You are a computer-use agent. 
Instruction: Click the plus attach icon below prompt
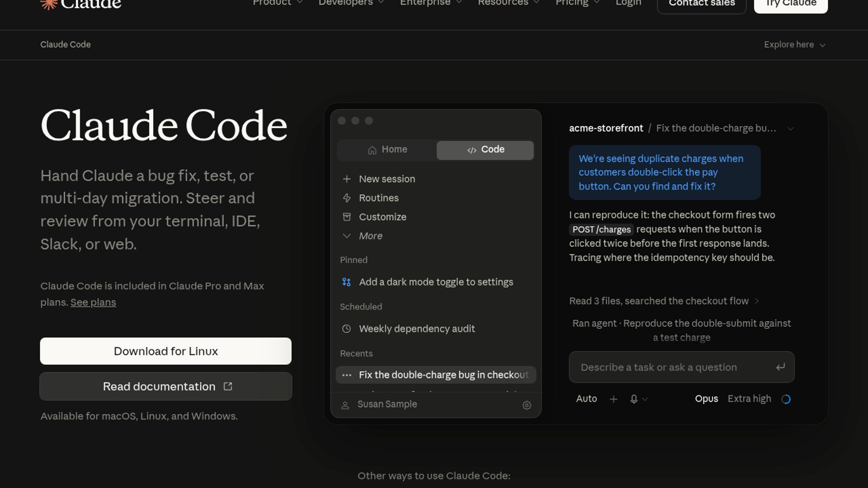click(x=613, y=399)
